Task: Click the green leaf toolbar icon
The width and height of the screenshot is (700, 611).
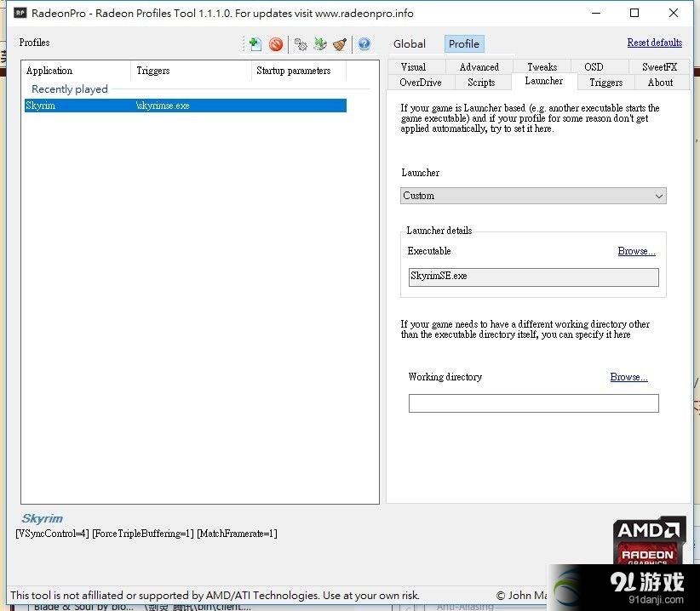Action: (320, 44)
